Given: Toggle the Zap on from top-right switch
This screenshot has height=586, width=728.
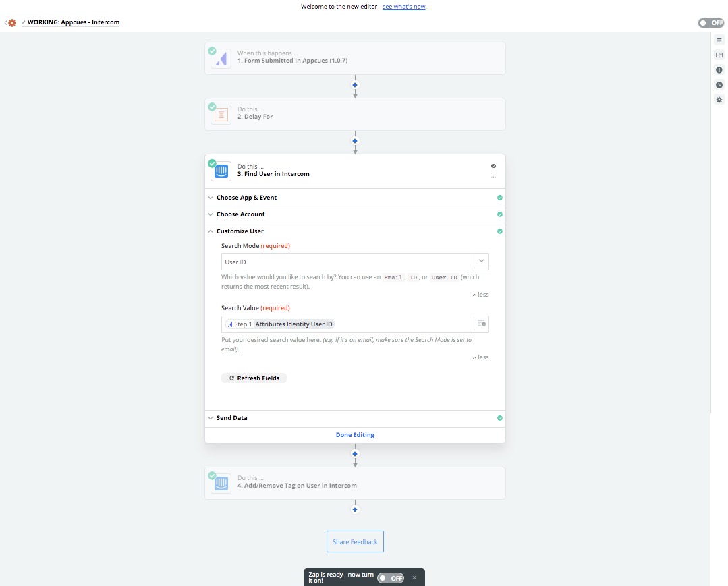Looking at the screenshot, I should 711,23.
